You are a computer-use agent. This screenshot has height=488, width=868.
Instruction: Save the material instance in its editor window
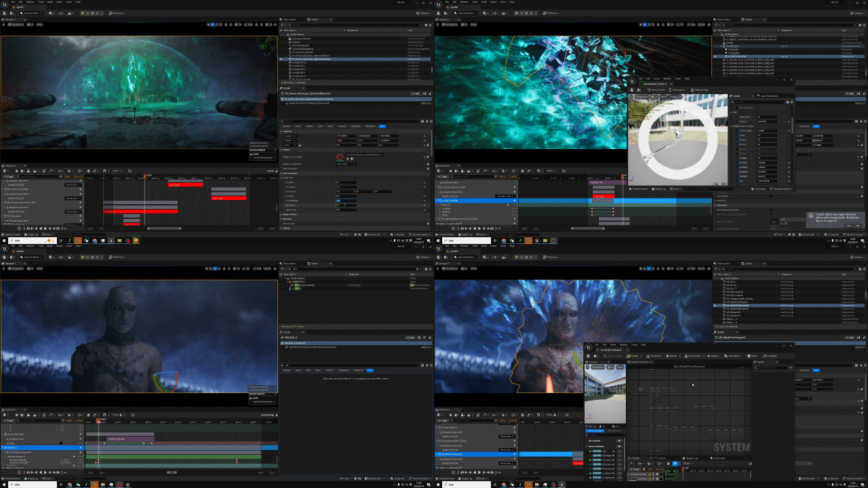click(633, 89)
